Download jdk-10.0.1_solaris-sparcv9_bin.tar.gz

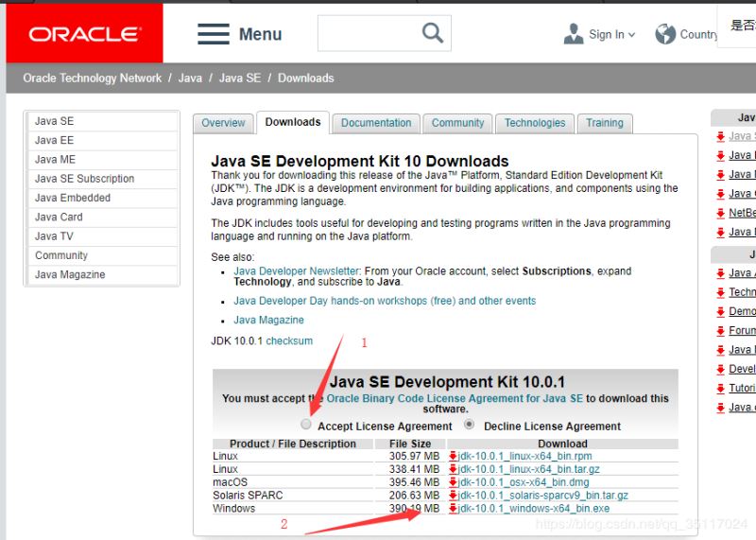[542, 496]
